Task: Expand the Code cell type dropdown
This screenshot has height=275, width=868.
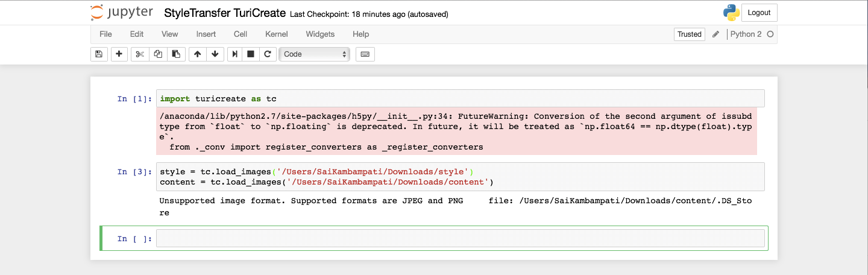Action: pos(316,54)
